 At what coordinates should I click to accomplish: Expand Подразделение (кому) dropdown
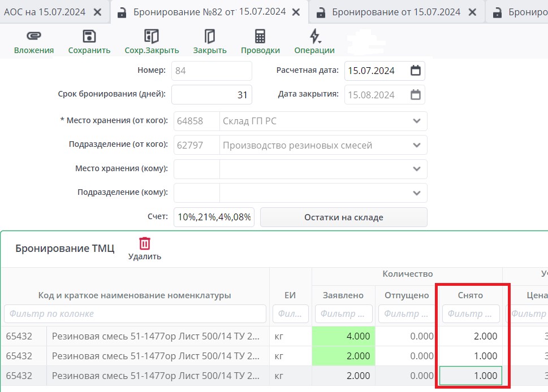(417, 193)
